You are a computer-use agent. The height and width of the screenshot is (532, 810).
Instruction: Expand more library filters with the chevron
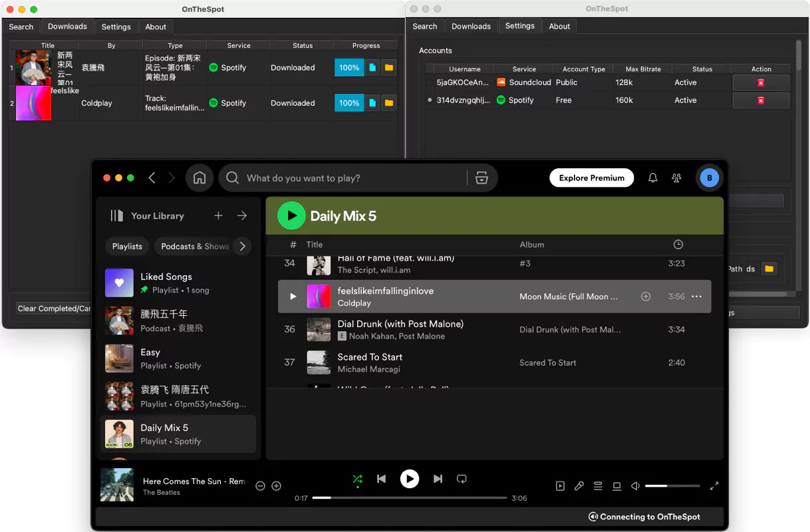coord(243,246)
